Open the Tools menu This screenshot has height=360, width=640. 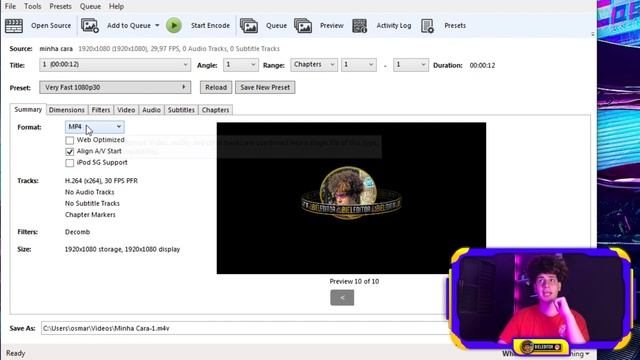click(33, 6)
